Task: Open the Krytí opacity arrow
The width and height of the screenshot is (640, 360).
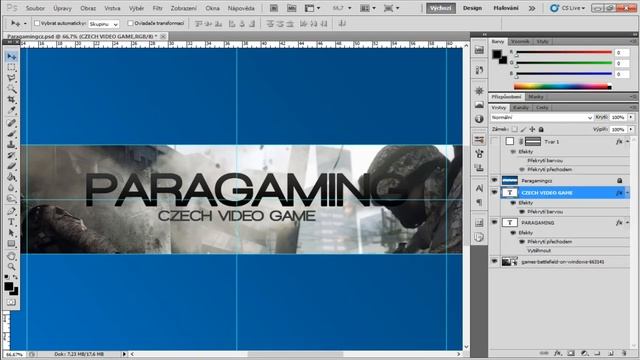Action: [631, 118]
